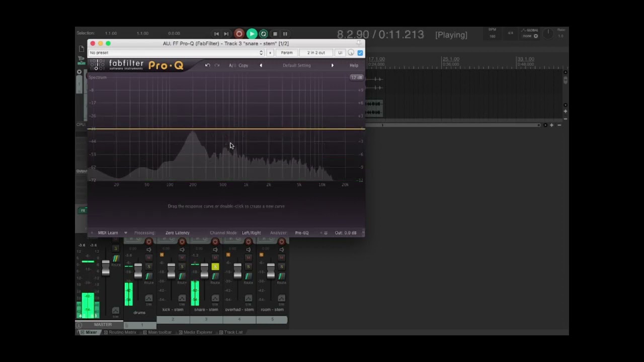This screenshot has width=644, height=362.
Task: Switch to the Main toolbar tab
Action: point(157,332)
